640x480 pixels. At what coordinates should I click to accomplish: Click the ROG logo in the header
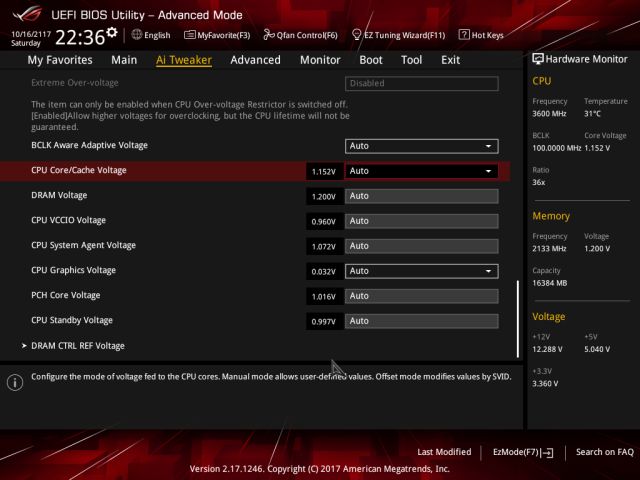tap(27, 14)
